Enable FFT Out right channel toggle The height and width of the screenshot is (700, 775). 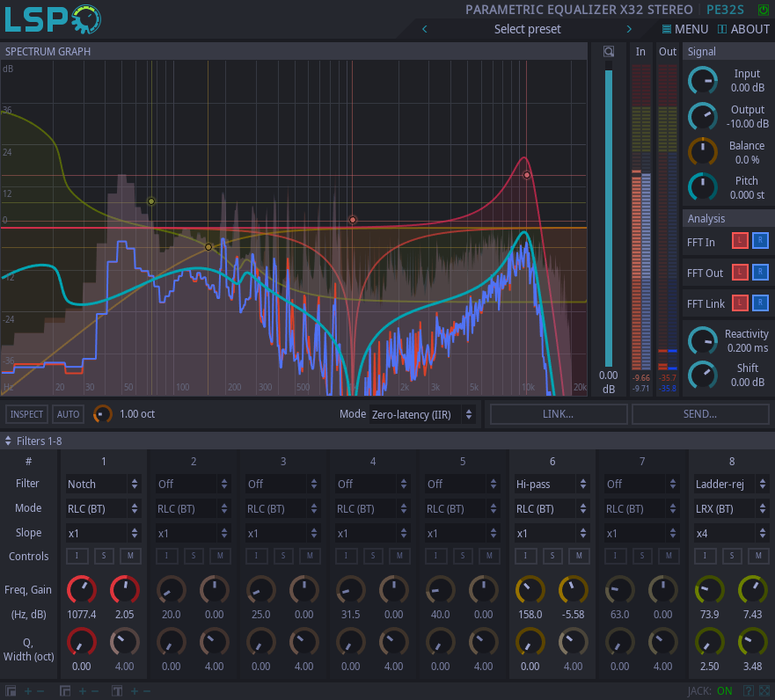[760, 273]
